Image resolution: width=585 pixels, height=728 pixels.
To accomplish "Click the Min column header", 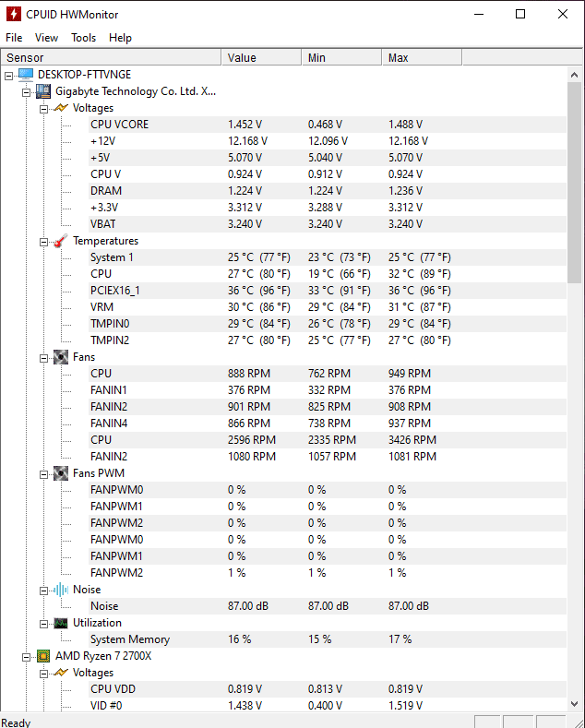I will (341, 57).
